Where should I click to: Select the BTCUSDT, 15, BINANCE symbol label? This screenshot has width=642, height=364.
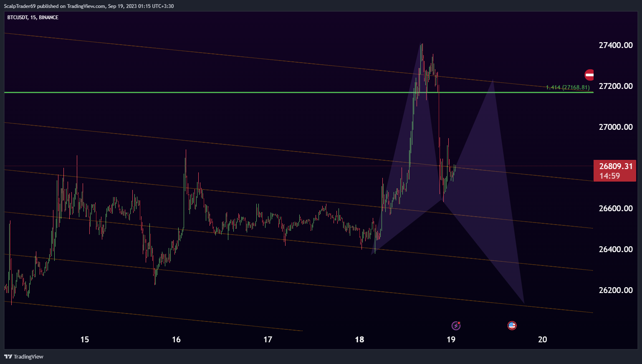pyautogui.click(x=33, y=18)
